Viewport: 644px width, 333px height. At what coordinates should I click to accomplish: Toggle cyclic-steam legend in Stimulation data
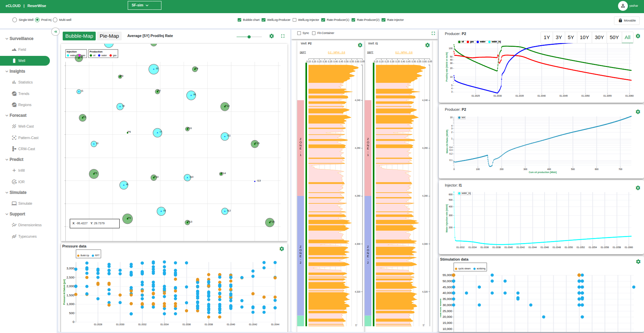463,269
